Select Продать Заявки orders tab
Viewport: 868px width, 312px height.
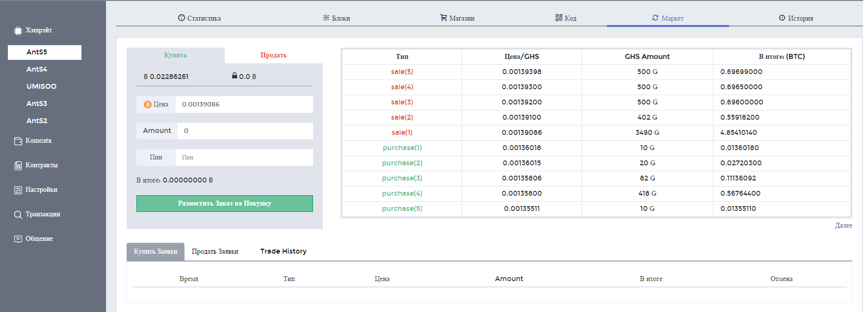pos(215,251)
